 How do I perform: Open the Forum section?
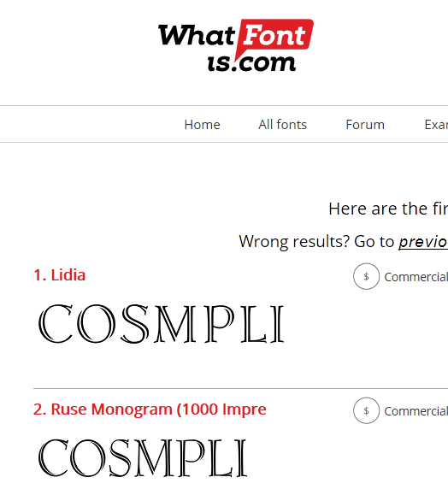point(365,125)
